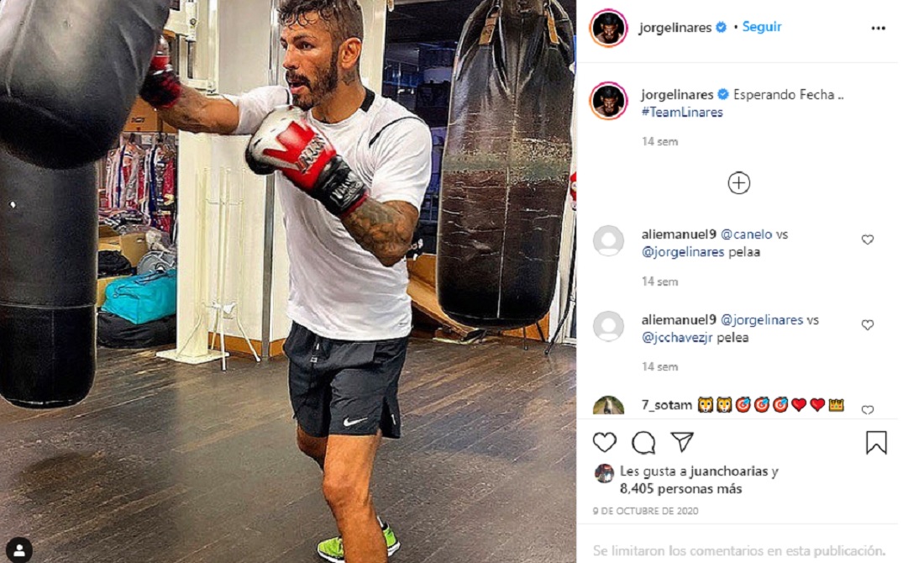Like aliemanuel9's @canelo comment
The width and height of the screenshot is (924, 563).
868,239
